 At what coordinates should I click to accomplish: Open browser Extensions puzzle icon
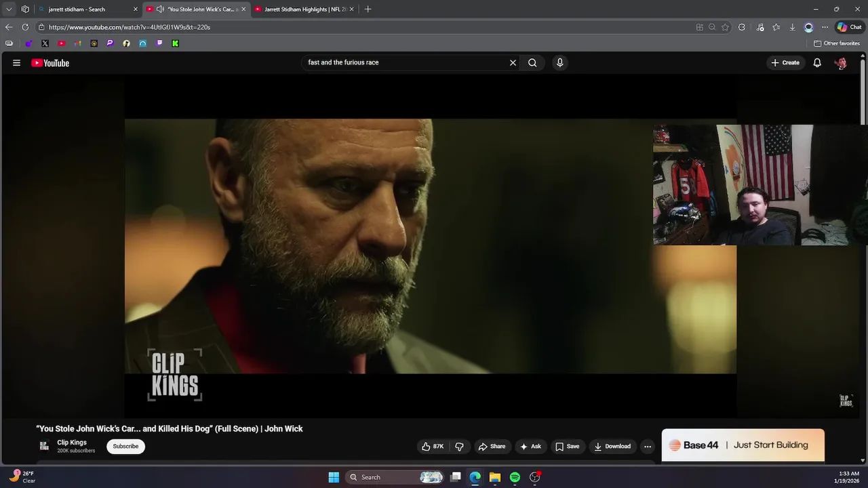pyautogui.click(x=742, y=27)
